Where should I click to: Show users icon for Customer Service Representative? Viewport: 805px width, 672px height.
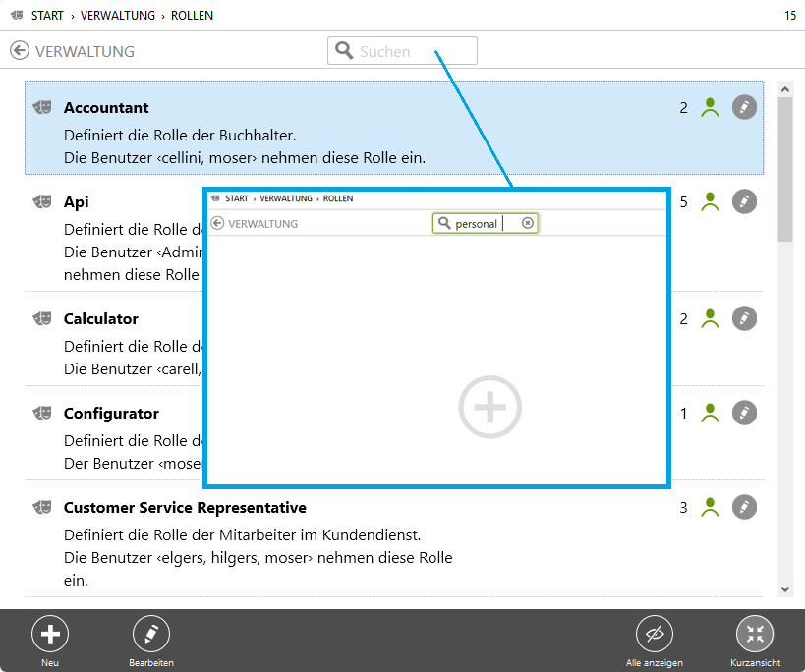click(x=711, y=508)
